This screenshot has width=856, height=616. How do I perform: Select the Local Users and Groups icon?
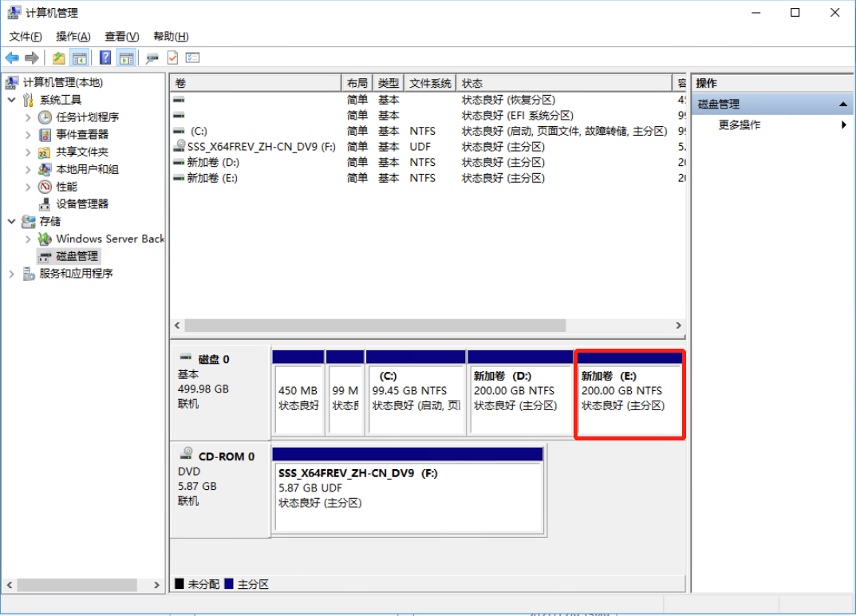click(45, 170)
